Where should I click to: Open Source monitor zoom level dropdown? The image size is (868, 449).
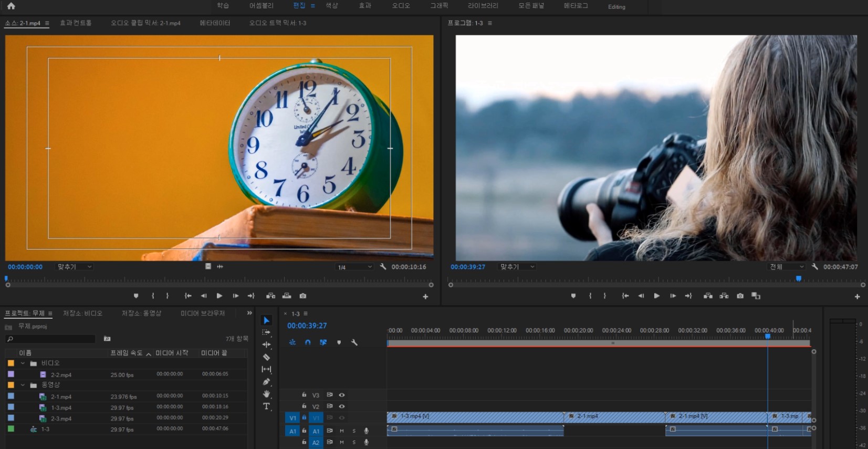point(75,267)
